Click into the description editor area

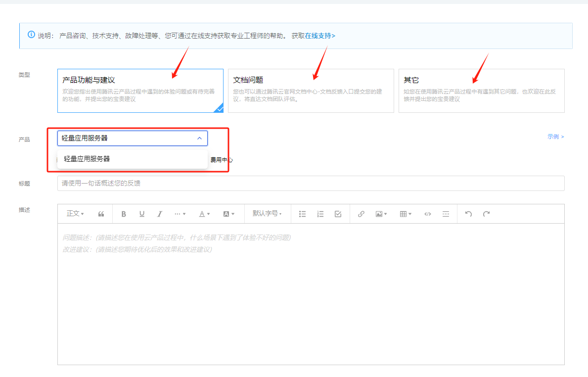[311, 294]
